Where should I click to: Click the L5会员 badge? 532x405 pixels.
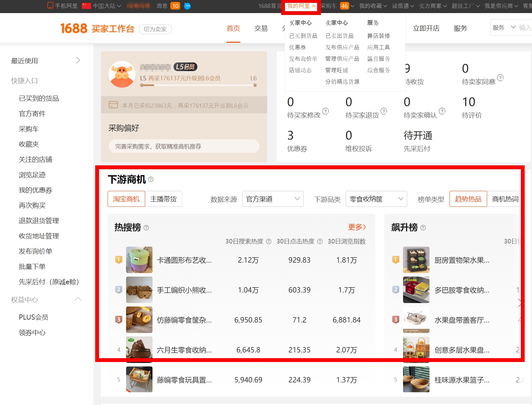pos(185,67)
